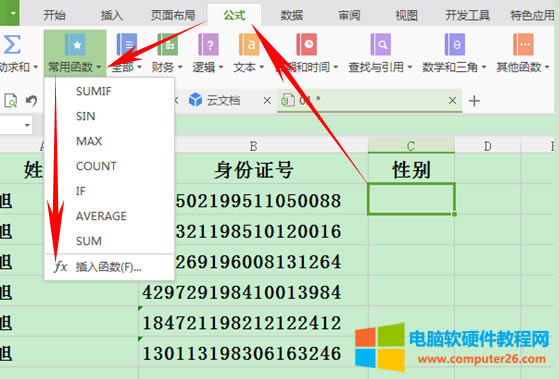Open the AutoSum sigma icon
The height and width of the screenshot is (379, 559).
(11, 45)
